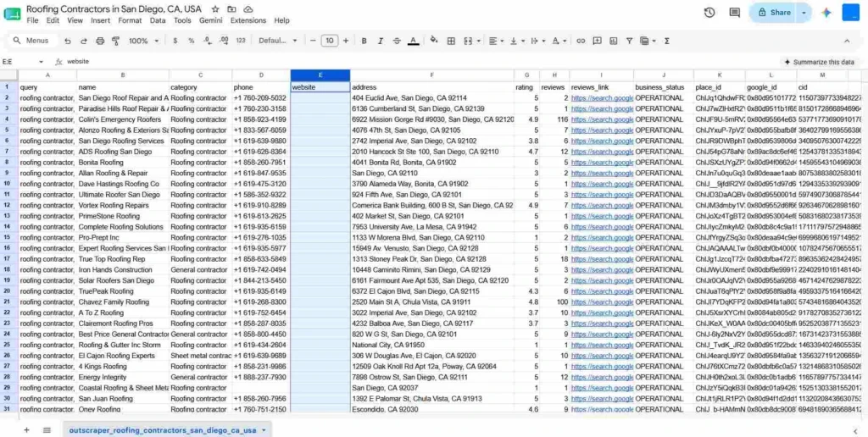Open the File menu
Screen dimensions: 868x437
[33, 20]
